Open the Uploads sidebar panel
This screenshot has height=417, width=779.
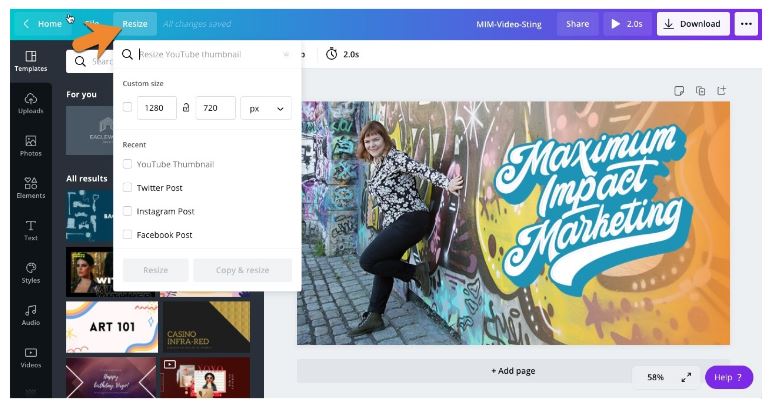[30, 103]
